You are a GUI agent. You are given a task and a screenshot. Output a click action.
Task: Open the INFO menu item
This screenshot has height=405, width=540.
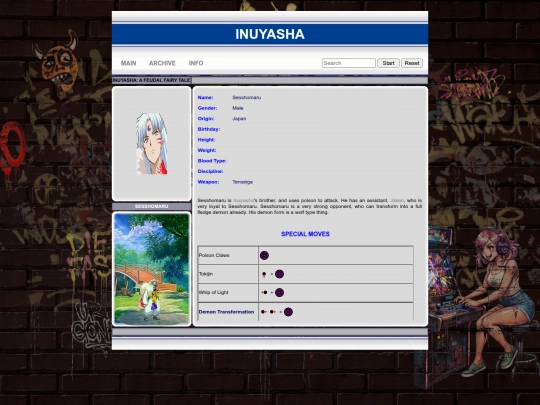pyautogui.click(x=196, y=63)
